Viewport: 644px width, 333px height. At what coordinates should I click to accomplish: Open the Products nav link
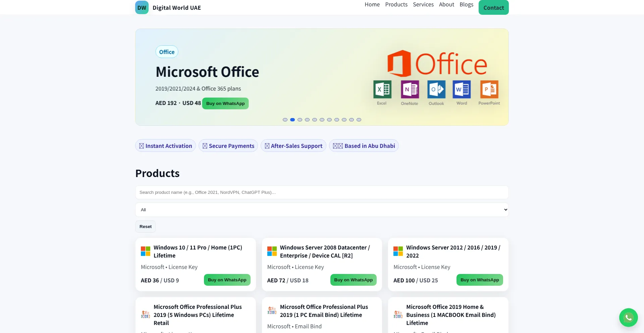click(396, 4)
